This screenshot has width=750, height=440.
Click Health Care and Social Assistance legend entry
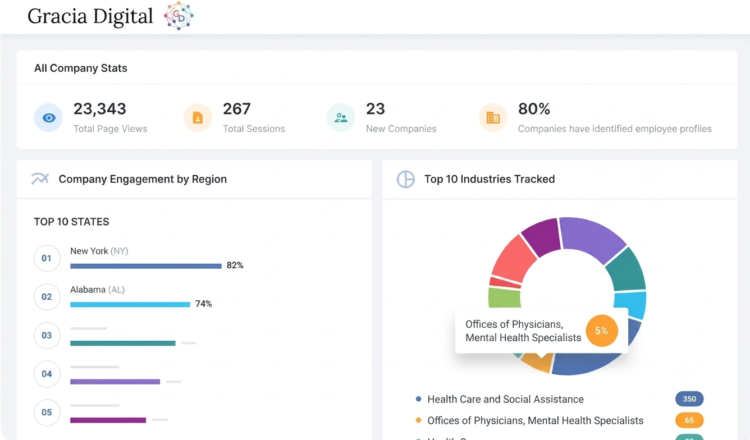tap(506, 399)
